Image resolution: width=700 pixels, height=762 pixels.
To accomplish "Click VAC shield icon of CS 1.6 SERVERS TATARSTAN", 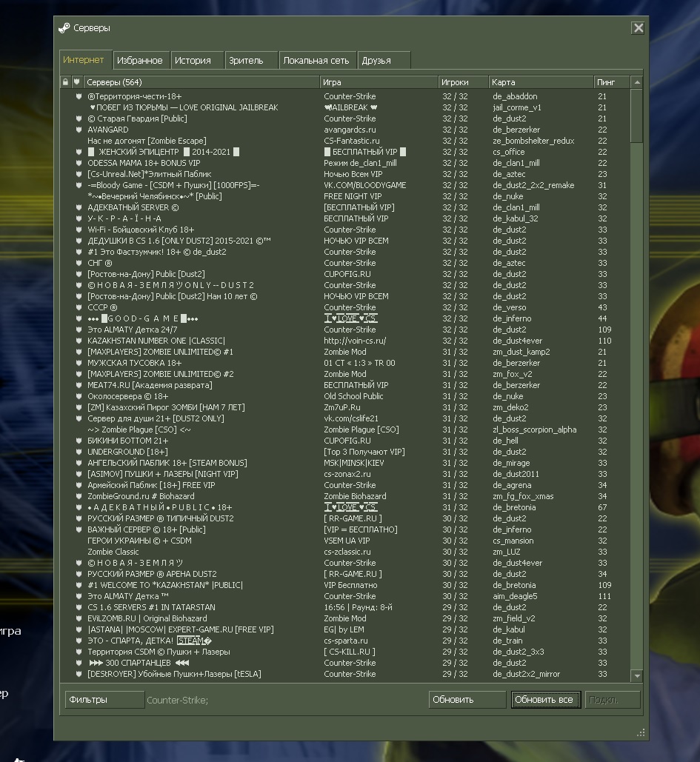I will point(79,607).
